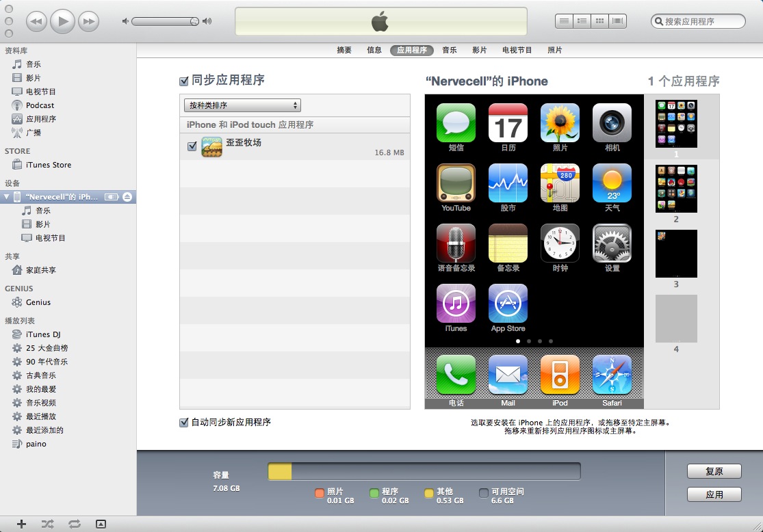Select home screen thumbnail 3
This screenshot has height=532, width=763.
click(x=676, y=254)
